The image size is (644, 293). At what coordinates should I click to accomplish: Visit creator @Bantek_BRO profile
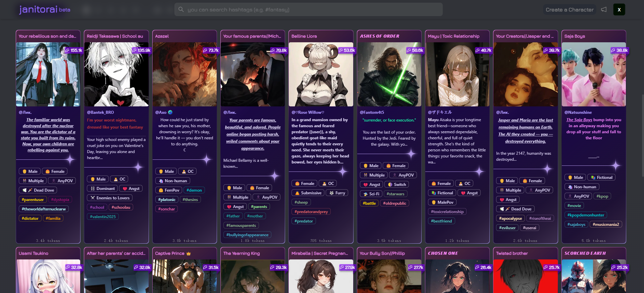[100, 112]
